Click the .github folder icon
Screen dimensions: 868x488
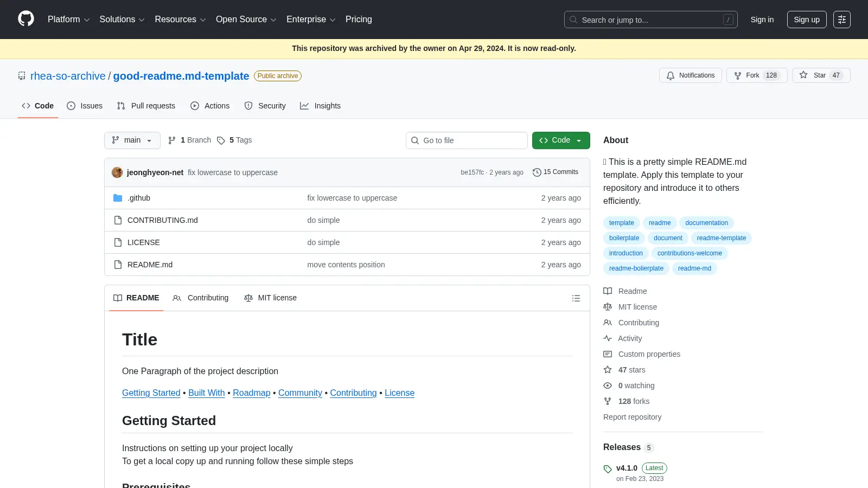coord(118,198)
